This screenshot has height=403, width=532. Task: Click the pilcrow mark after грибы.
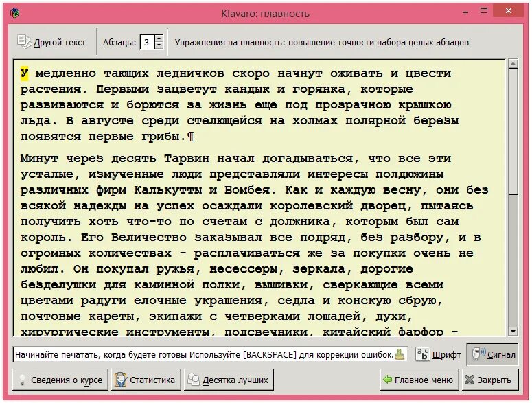tap(191, 137)
